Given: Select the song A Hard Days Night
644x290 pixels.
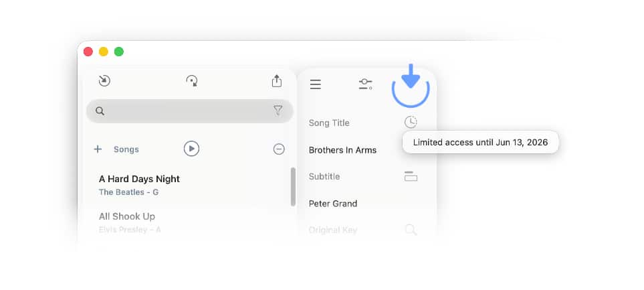Looking at the screenshot, I should 139,179.
